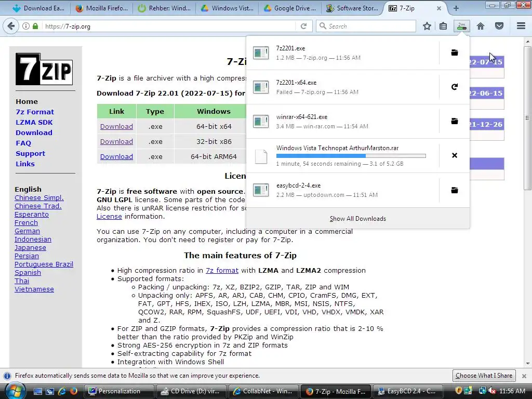532x399 pixels.
Task: Open EasyBCD 2.4 taskbar window
Action: [408, 391]
